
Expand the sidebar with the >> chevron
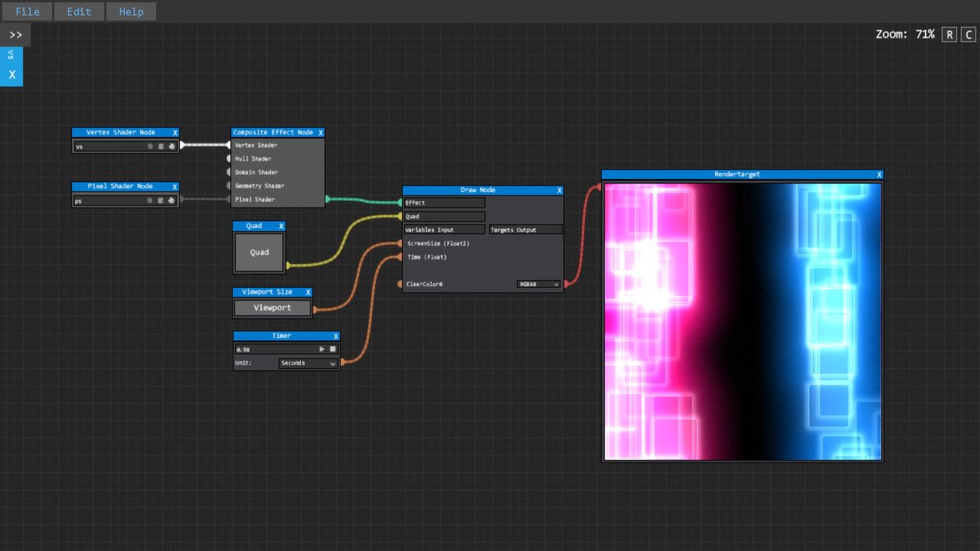[x=15, y=34]
